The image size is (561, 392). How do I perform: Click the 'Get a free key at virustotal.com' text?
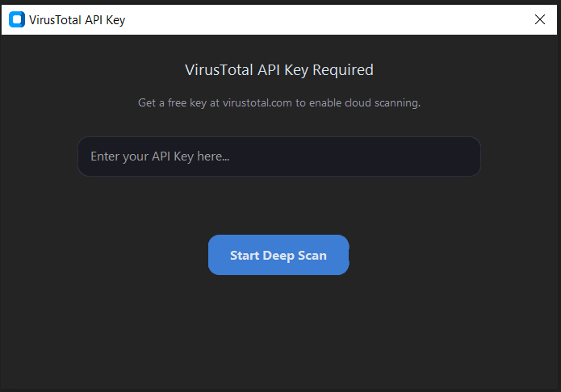pyautogui.click(x=215, y=103)
